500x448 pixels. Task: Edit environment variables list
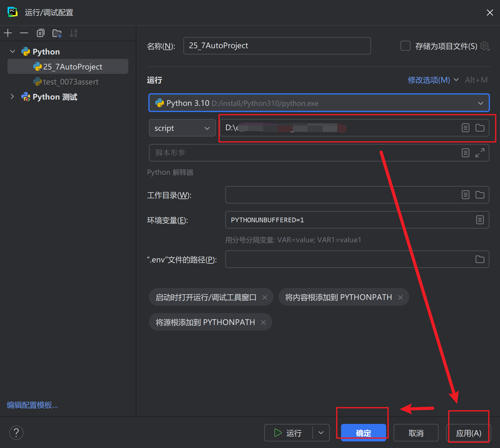(480, 220)
